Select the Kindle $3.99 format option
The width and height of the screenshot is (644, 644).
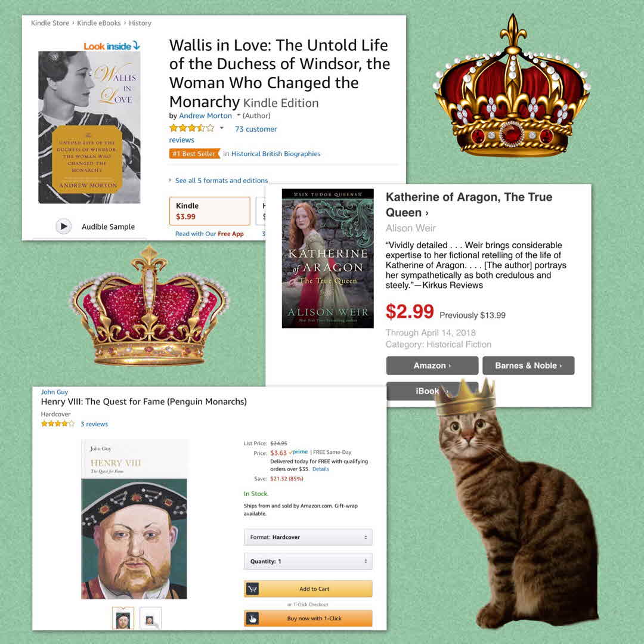(209, 211)
